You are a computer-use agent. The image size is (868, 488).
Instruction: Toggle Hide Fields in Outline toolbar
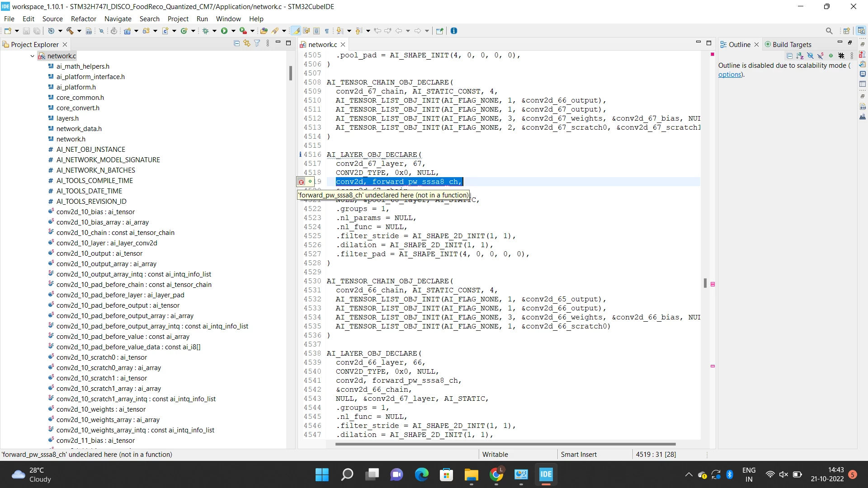point(811,56)
